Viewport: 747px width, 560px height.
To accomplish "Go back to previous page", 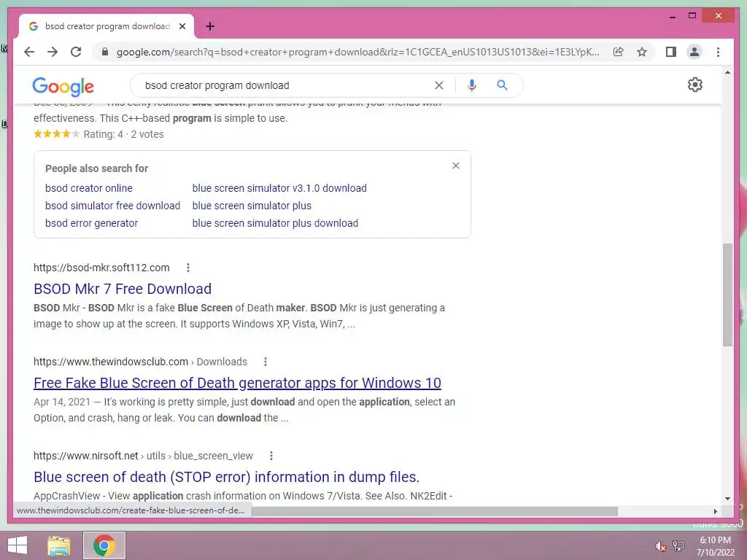I will tap(29, 52).
